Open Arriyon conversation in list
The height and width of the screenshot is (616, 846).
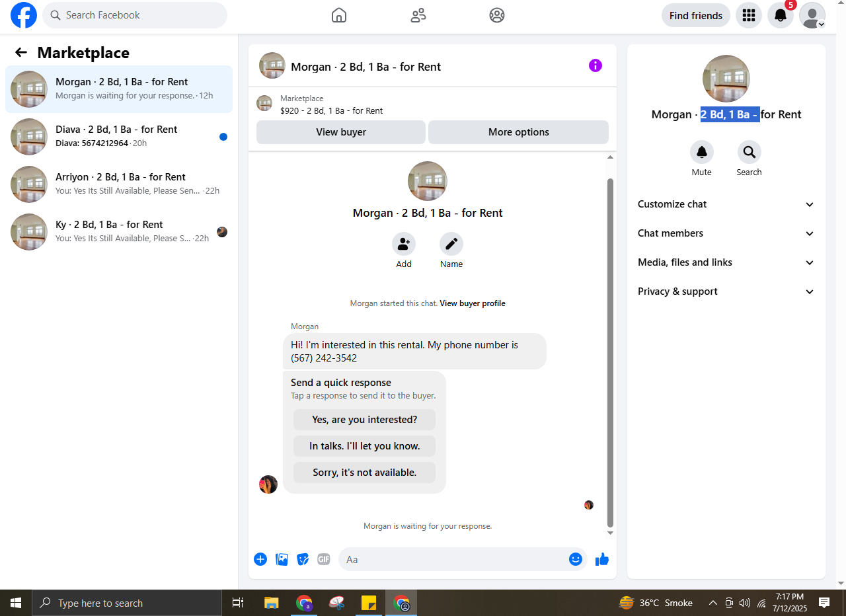(119, 184)
